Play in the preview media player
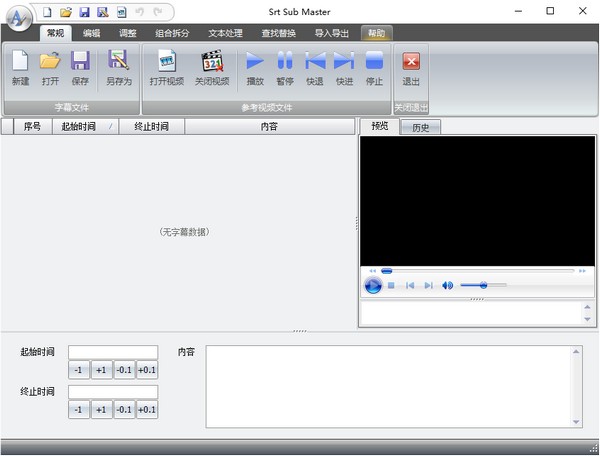The height and width of the screenshot is (456, 600). tap(373, 285)
